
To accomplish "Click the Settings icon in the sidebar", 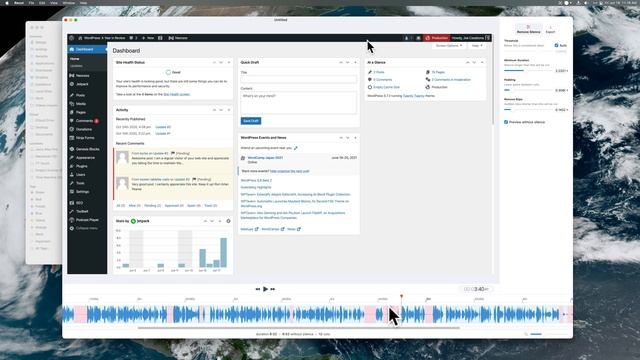I will point(72,192).
